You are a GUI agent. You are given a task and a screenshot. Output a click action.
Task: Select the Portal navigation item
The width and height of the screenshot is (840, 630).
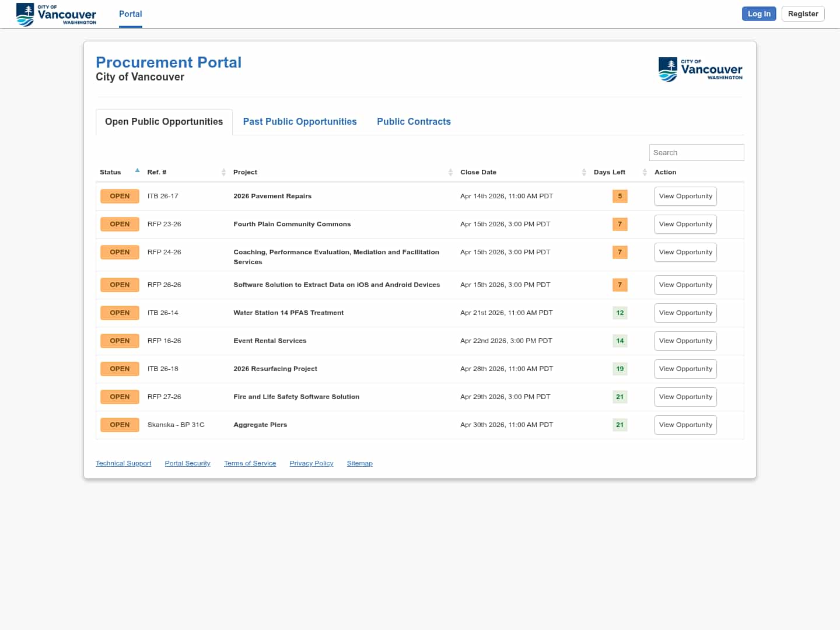tap(130, 14)
